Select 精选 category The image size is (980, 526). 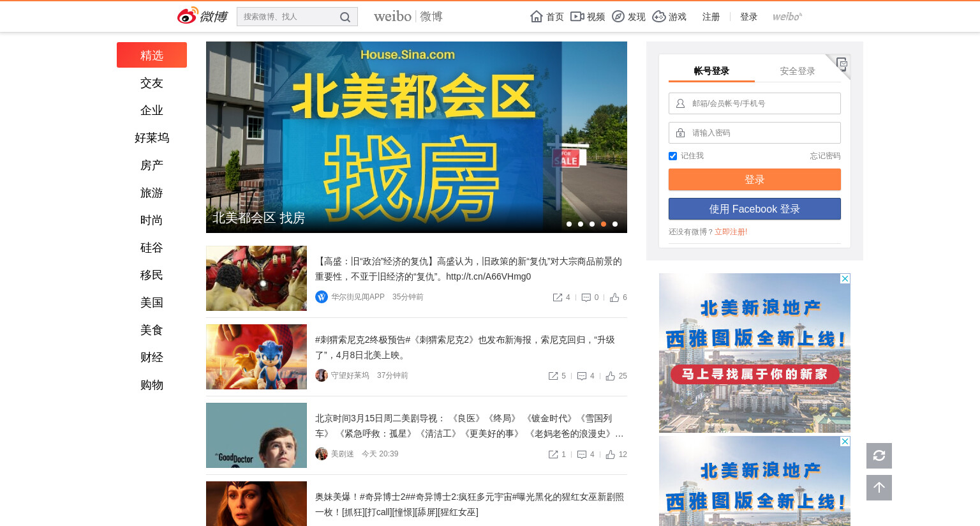152,55
